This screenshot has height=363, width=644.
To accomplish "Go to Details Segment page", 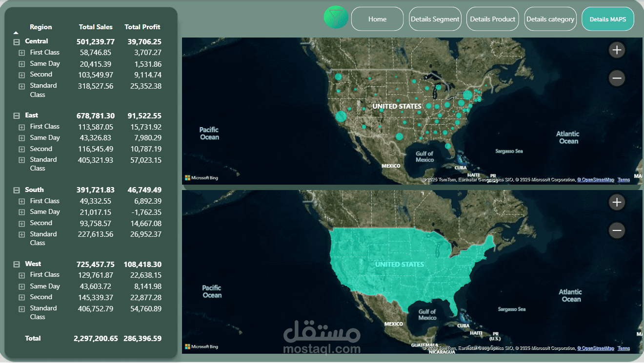I will [435, 19].
